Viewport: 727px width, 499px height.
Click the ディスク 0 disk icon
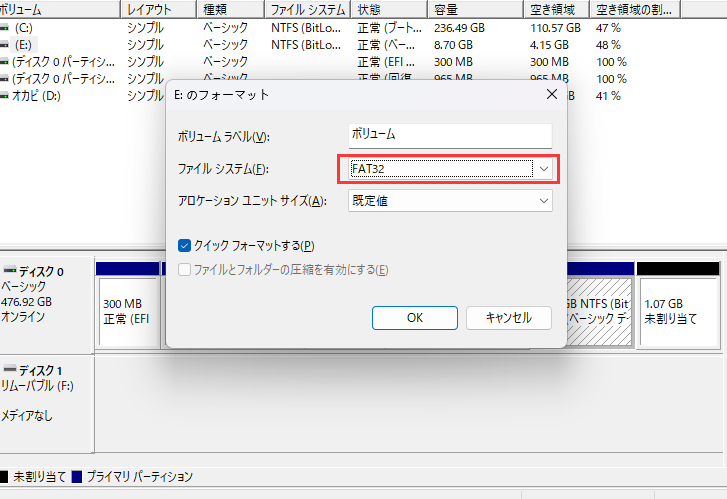10,270
